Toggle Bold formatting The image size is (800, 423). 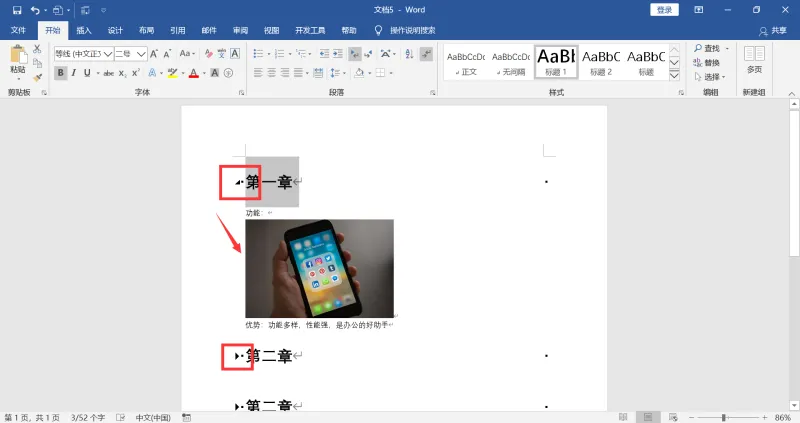click(x=61, y=73)
